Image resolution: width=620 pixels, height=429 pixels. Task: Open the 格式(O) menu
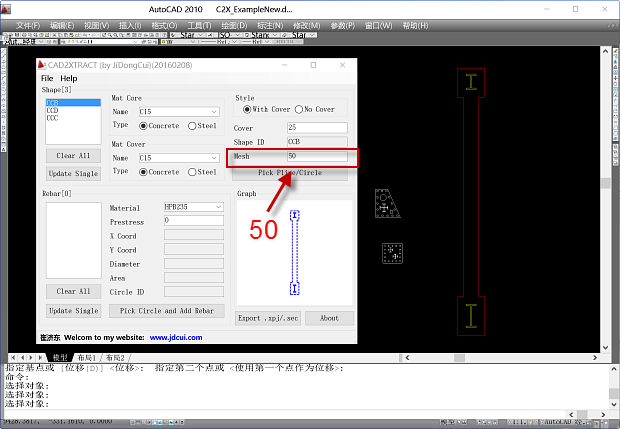click(x=164, y=26)
